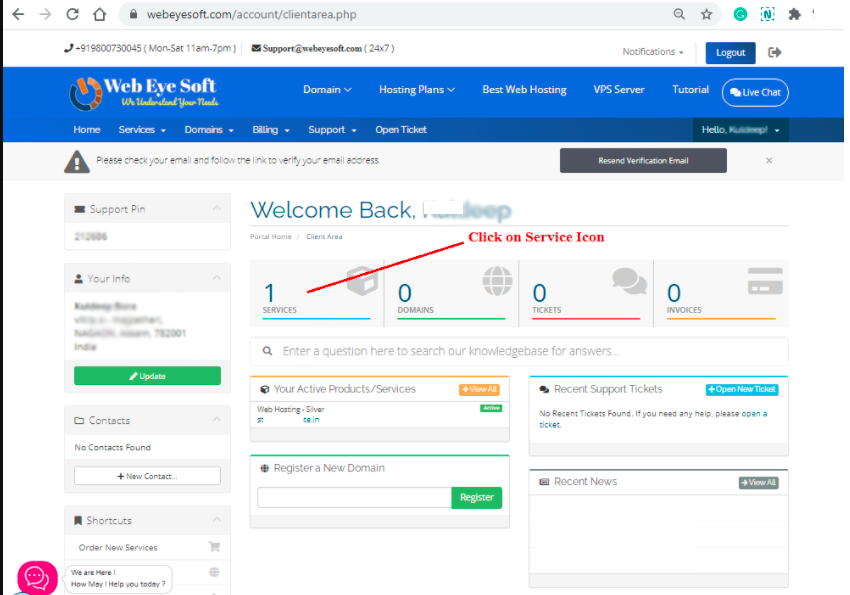Expand the Hosting Plans dropdown

[416, 89]
